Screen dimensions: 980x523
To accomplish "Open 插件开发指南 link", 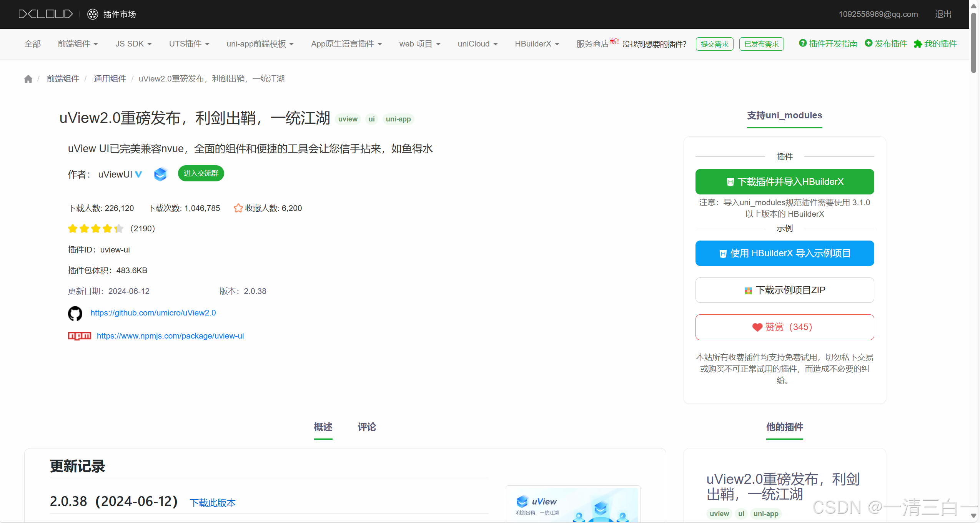I will point(833,44).
